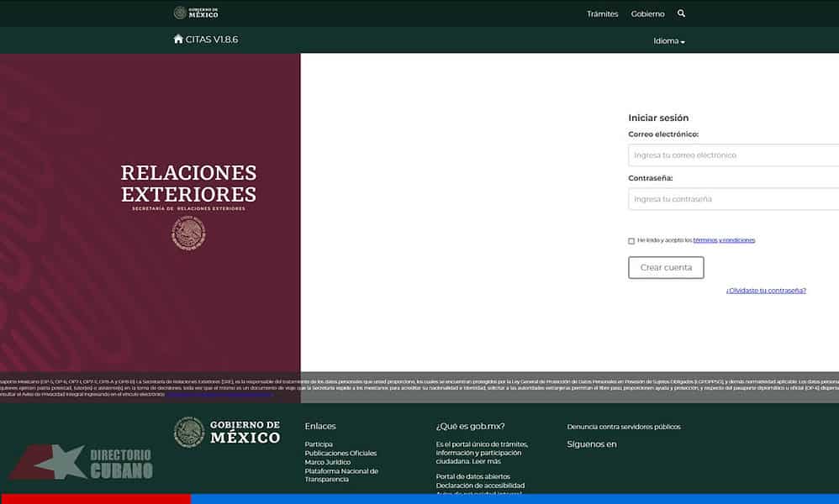Open the search magnifier icon

coord(681,13)
